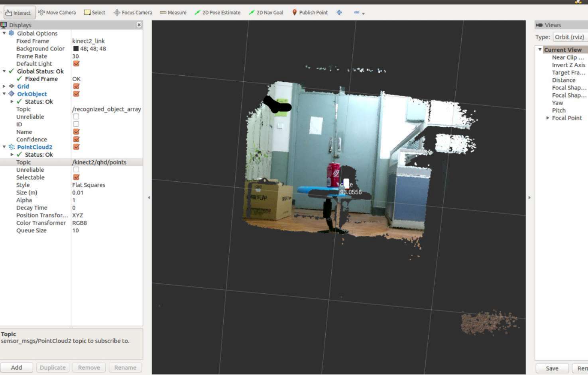This screenshot has height=375, width=588.
Task: Activate the Focus Camera tool
Action: [133, 12]
